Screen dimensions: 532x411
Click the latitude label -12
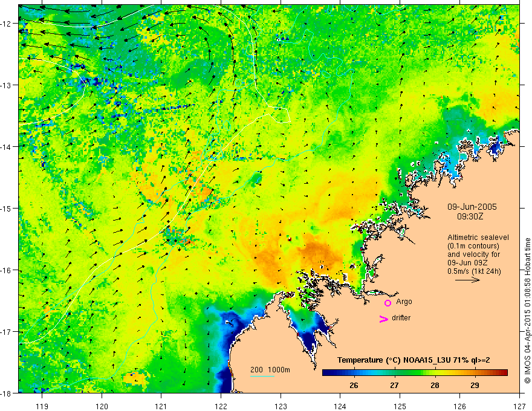click(7, 24)
